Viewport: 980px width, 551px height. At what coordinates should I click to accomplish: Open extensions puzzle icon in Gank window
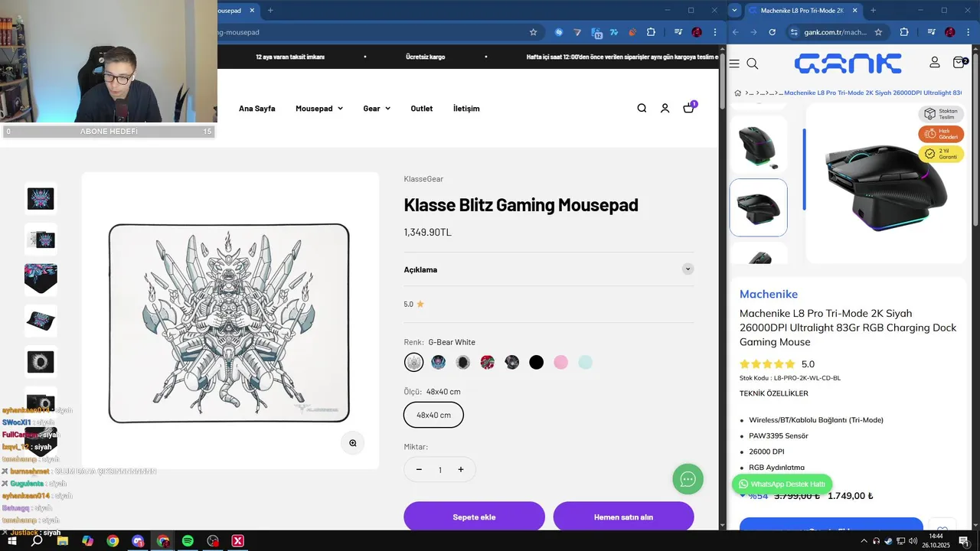click(x=904, y=32)
